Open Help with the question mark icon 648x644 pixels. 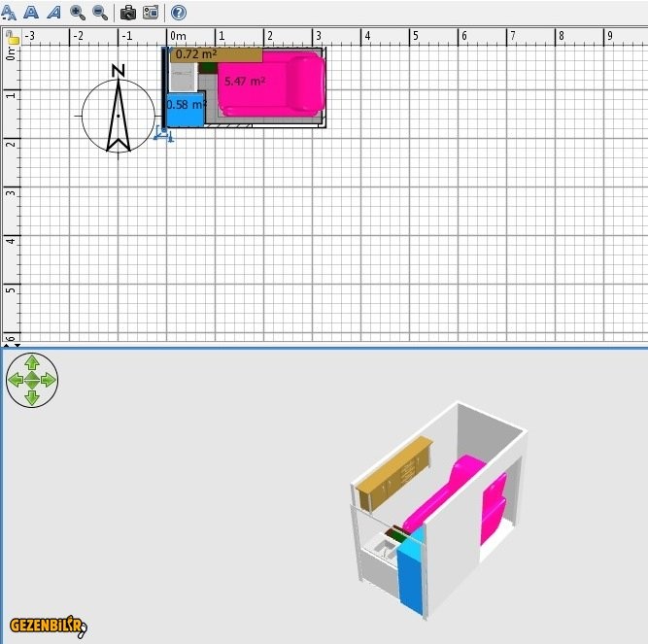click(179, 13)
